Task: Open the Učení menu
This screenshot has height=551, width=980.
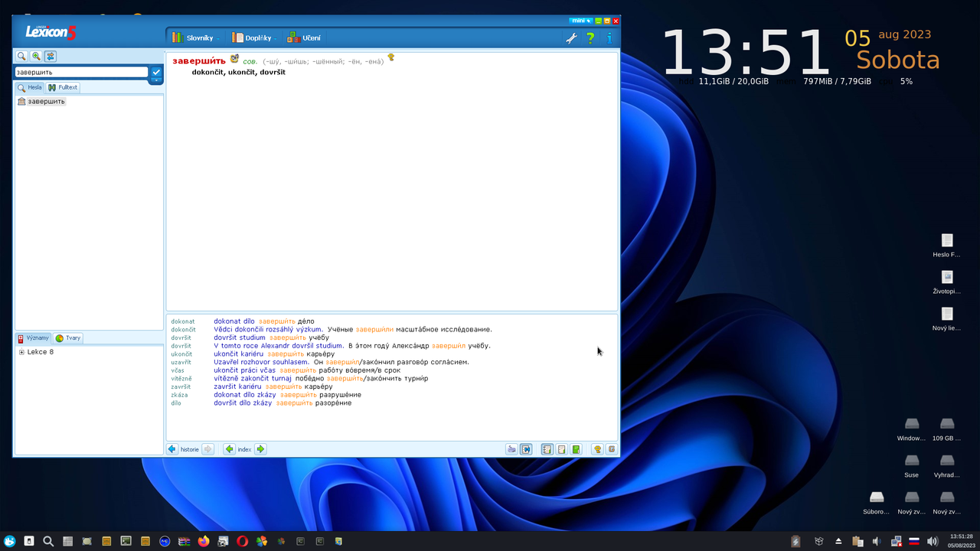Action: (x=304, y=37)
